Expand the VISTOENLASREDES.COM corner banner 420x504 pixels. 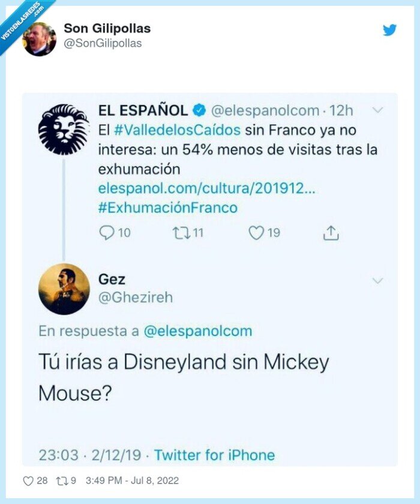pyautogui.click(x=22, y=22)
